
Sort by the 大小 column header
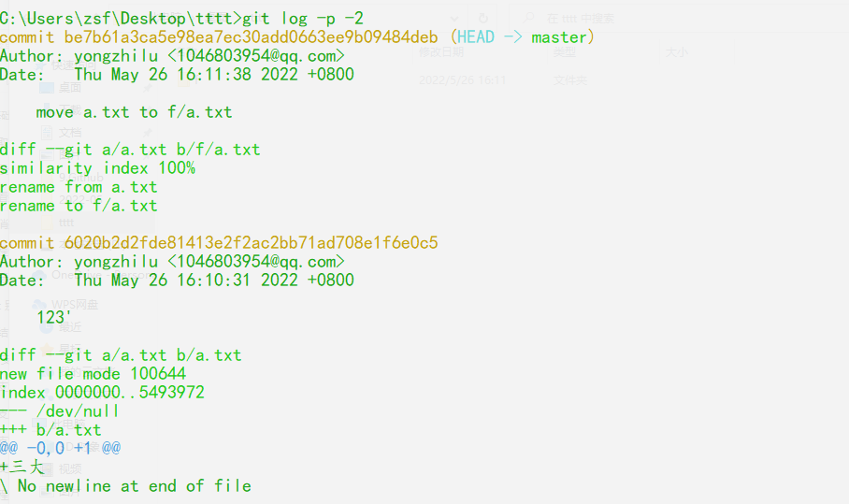[x=676, y=52]
